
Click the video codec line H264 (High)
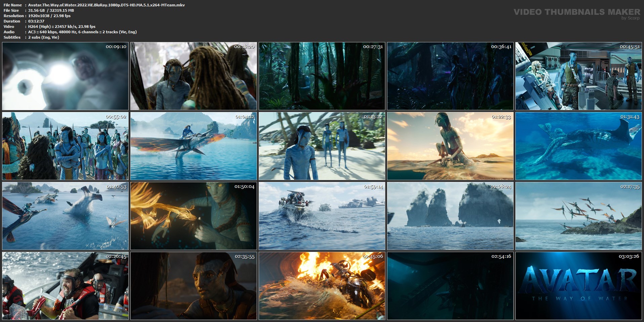(x=62, y=27)
